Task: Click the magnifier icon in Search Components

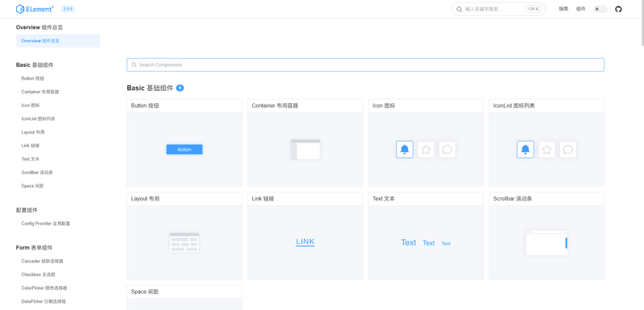Action: point(134,65)
